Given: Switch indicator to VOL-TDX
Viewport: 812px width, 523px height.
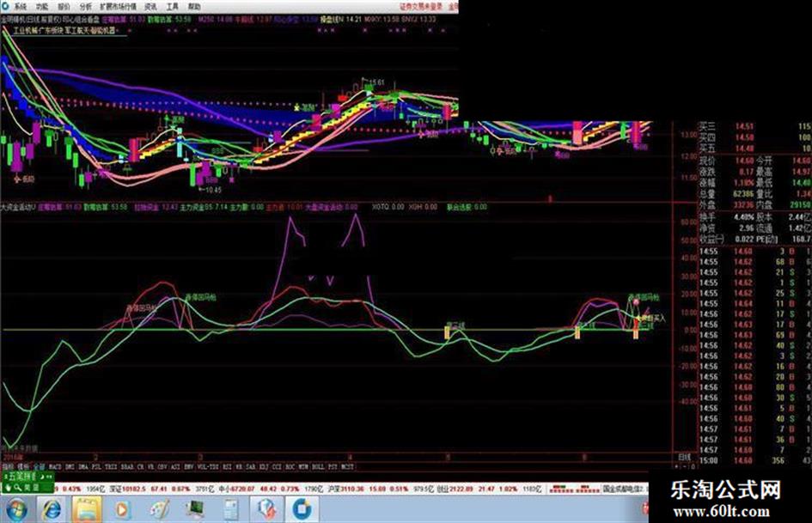Looking at the screenshot, I should click(x=208, y=466).
